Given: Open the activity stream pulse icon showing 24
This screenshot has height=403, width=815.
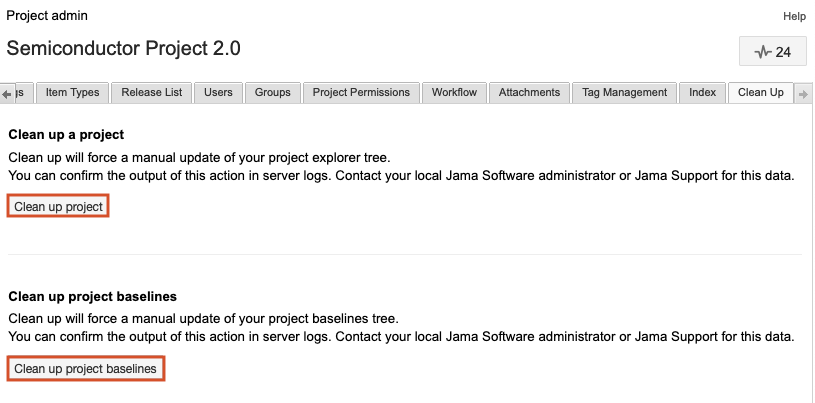Looking at the screenshot, I should 771,52.
